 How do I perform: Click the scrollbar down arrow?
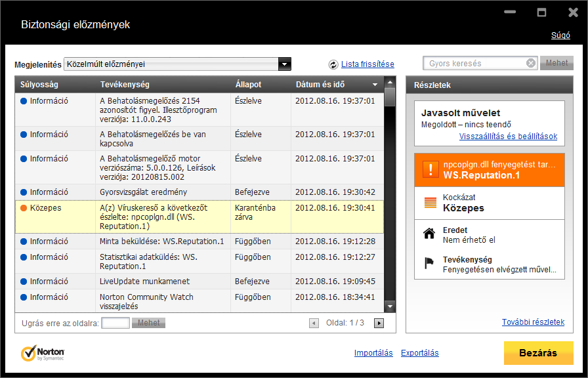(390, 306)
